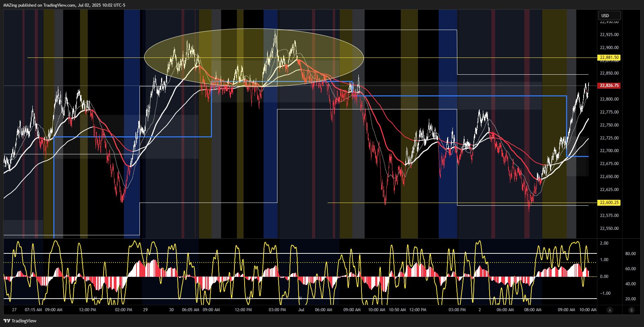Click the 22,850.00 price axis value
The height and width of the screenshot is (327, 644).
(x=609, y=73)
